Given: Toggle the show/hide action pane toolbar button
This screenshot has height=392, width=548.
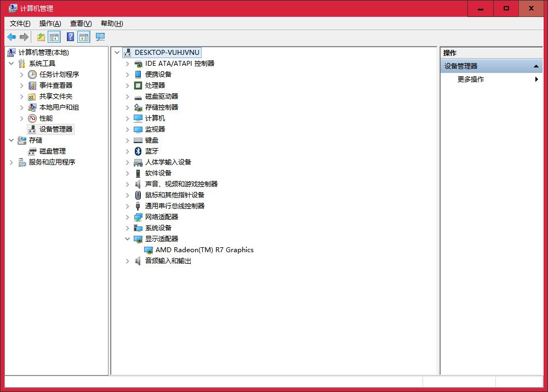Looking at the screenshot, I should tap(84, 37).
